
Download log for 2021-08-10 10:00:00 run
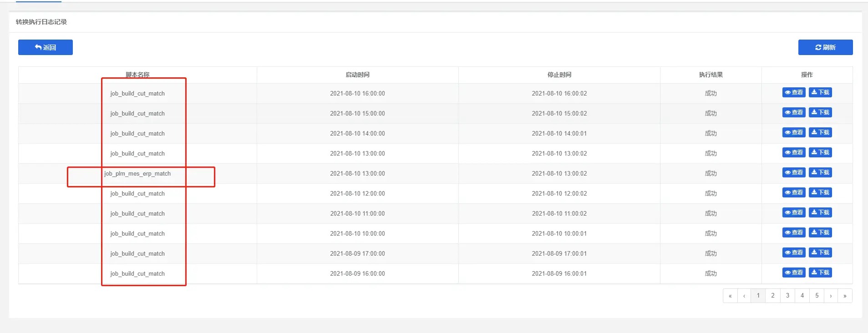[x=820, y=232]
